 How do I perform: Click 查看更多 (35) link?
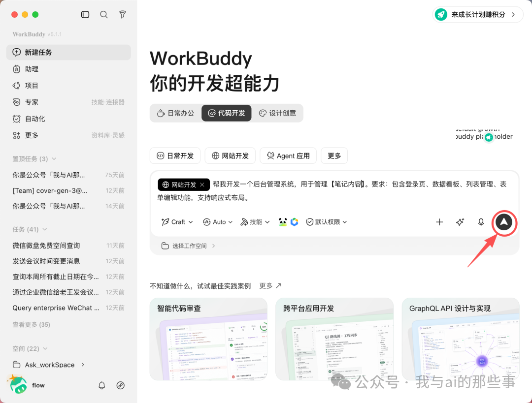[31, 325]
